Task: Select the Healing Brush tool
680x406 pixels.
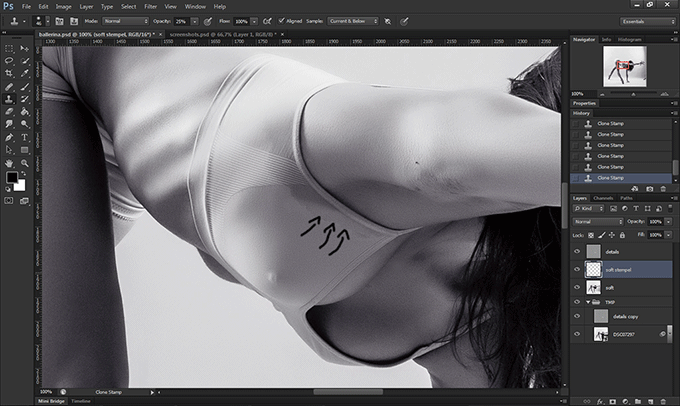Action: point(9,87)
